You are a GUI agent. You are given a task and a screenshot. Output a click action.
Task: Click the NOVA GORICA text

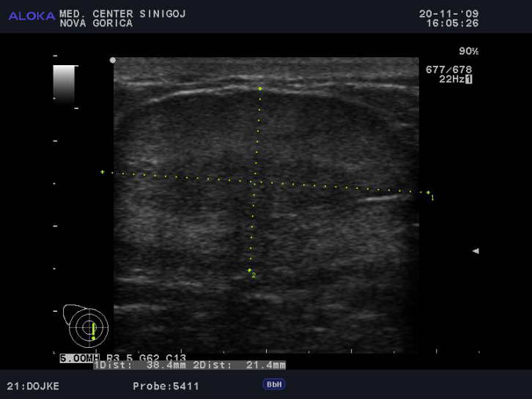96,23
